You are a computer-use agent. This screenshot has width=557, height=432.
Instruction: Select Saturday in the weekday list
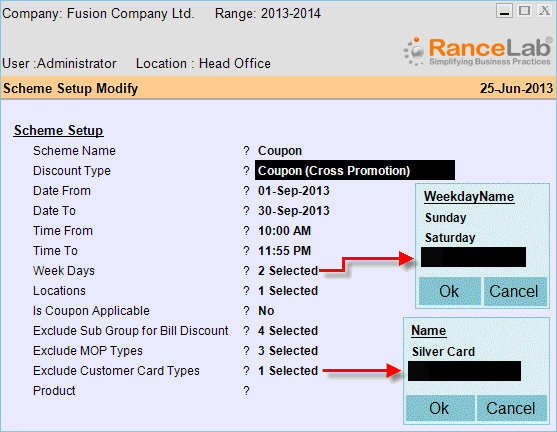tap(450, 237)
